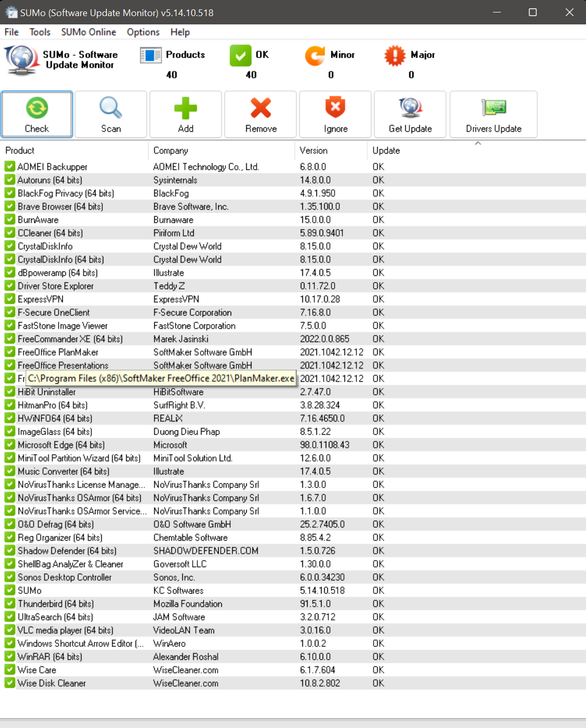Viewport: 586px width, 728px height.
Task: Click the Remove red X button
Action: click(x=261, y=114)
